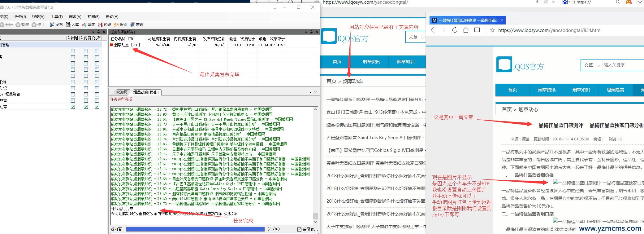
Task: Open the 高级(A) menu
Action: 75,16
